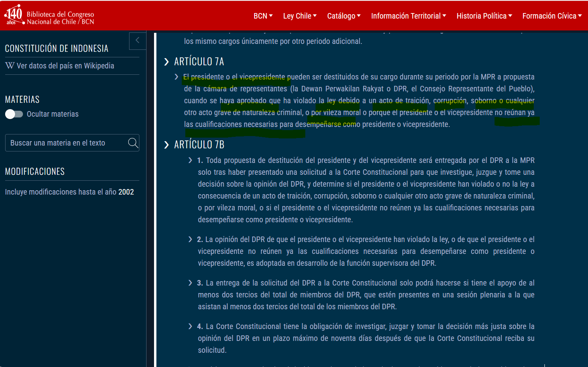The width and height of the screenshot is (588, 367).
Task: Open the Ley Chile dropdown menu
Action: [300, 16]
